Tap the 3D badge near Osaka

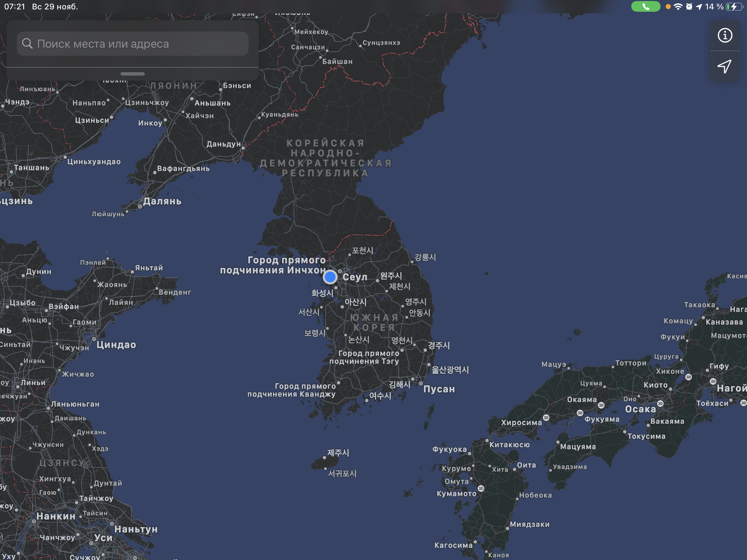(x=660, y=404)
